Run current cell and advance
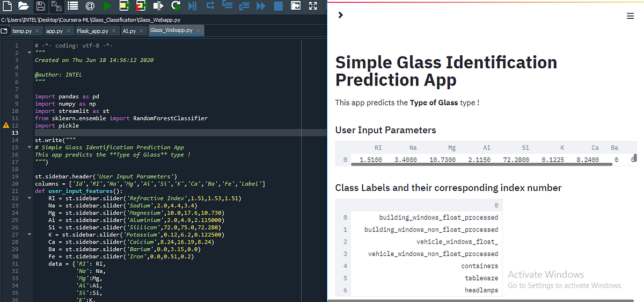This screenshot has width=644, height=302. point(141,6)
